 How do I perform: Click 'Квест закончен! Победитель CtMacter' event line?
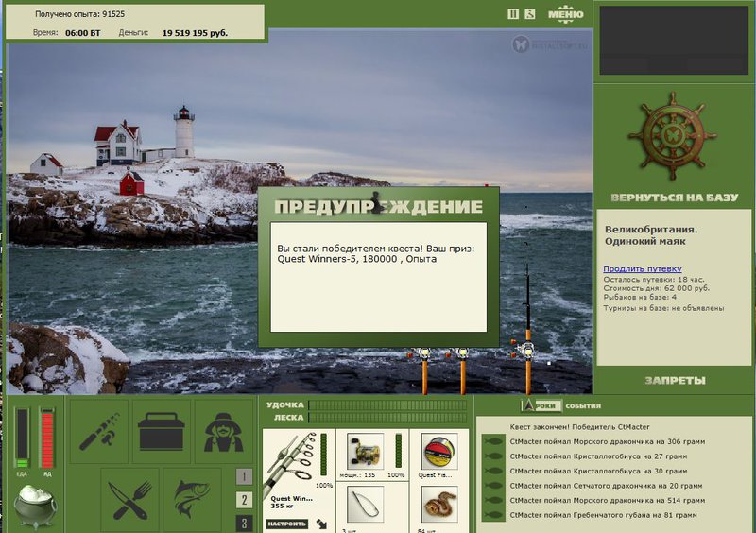pos(579,427)
